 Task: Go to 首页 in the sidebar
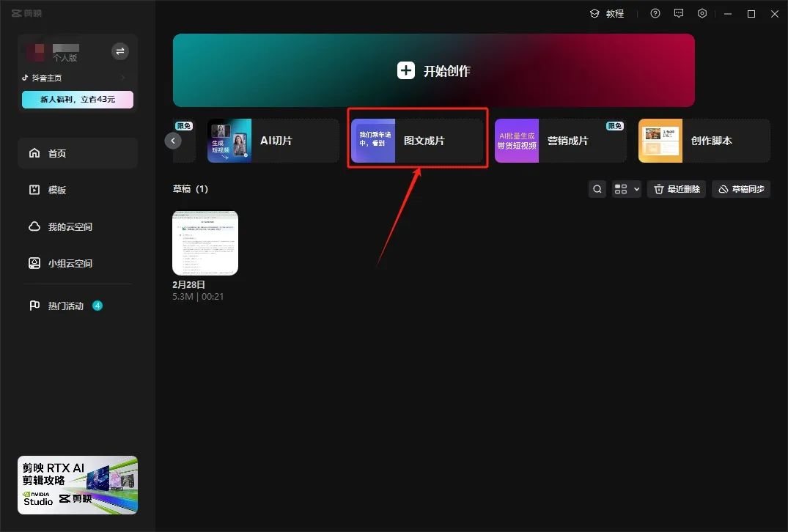tap(78, 153)
